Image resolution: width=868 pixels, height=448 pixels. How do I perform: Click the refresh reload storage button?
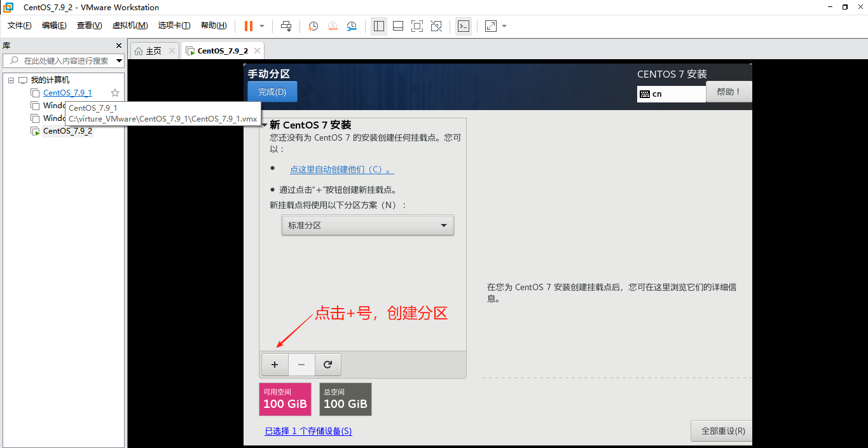tap(327, 365)
